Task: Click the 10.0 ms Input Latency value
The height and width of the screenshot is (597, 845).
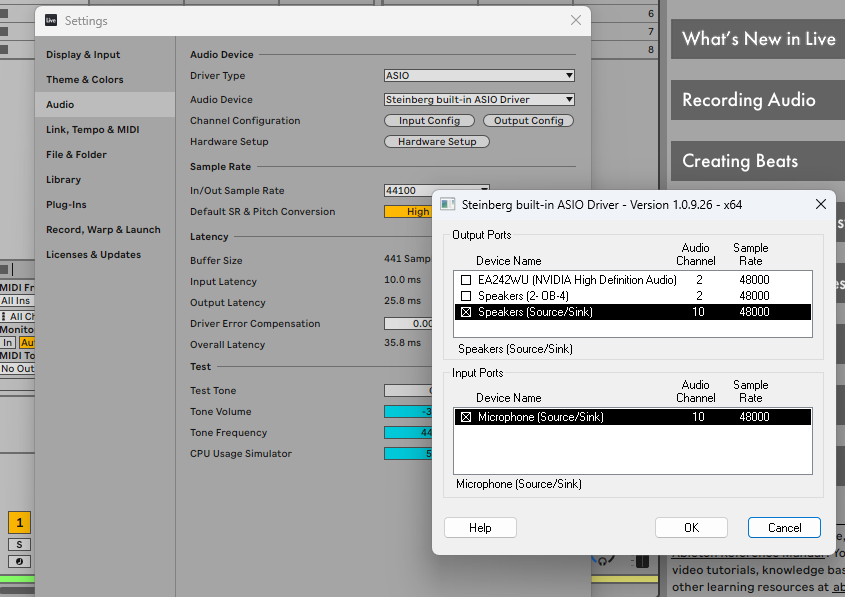Action: (x=403, y=280)
